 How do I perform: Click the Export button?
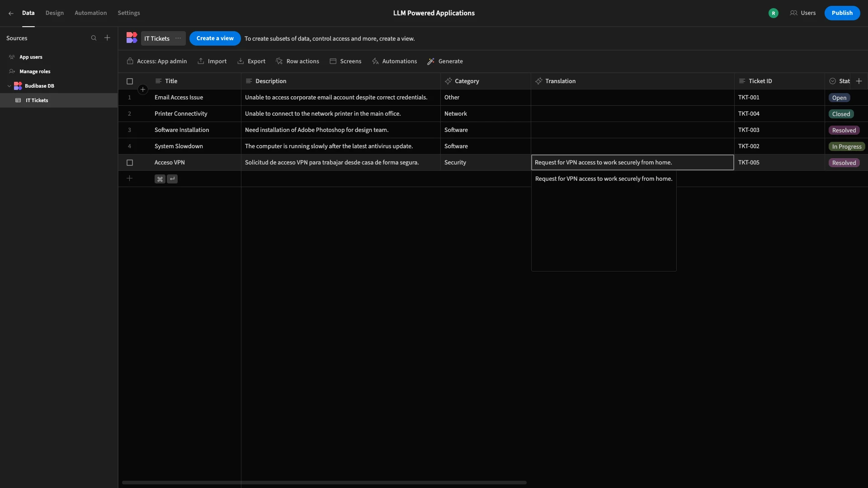251,61
